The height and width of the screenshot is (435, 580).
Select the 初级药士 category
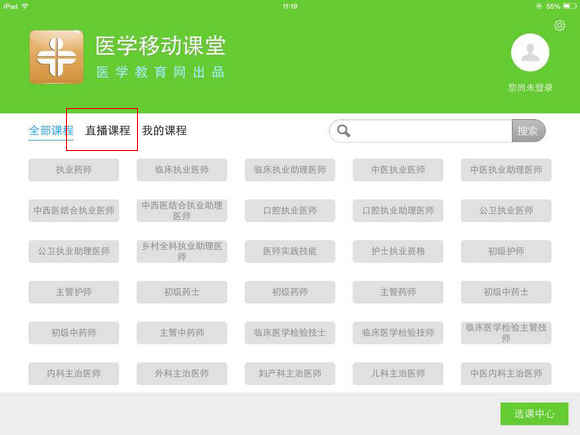pos(182,292)
